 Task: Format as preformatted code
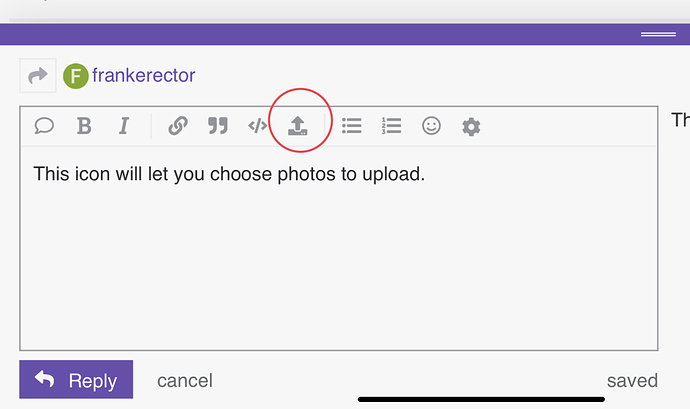point(257,126)
